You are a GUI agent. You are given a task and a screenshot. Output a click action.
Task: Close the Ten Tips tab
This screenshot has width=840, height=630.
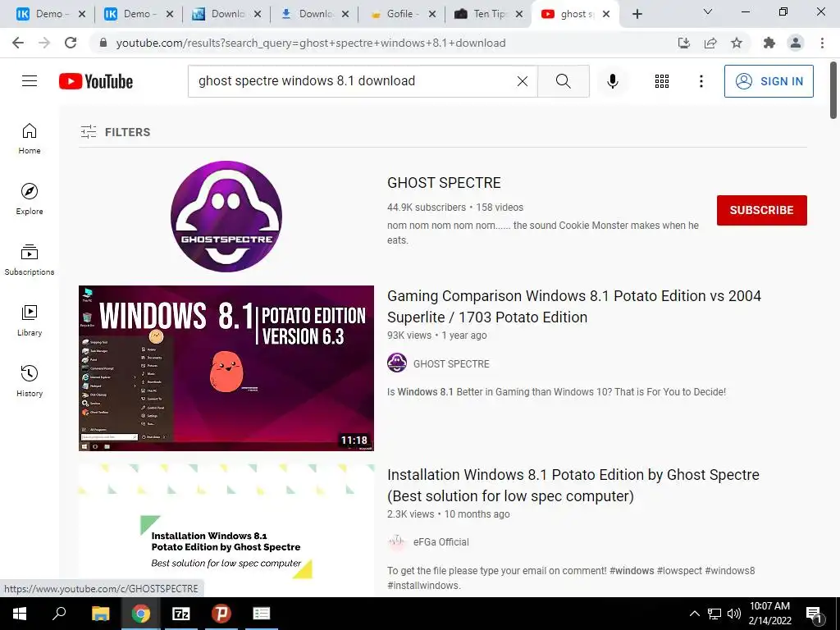pyautogui.click(x=519, y=14)
